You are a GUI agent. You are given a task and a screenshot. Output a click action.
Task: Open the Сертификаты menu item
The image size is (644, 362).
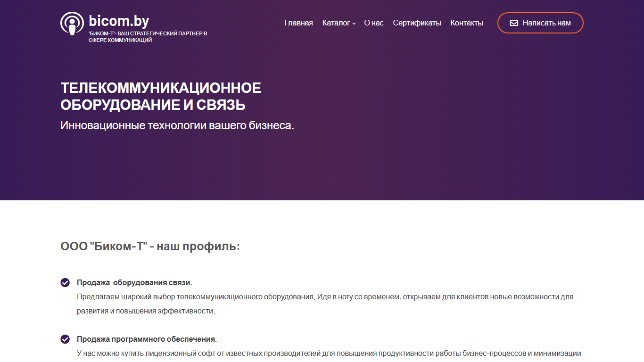[x=417, y=23]
